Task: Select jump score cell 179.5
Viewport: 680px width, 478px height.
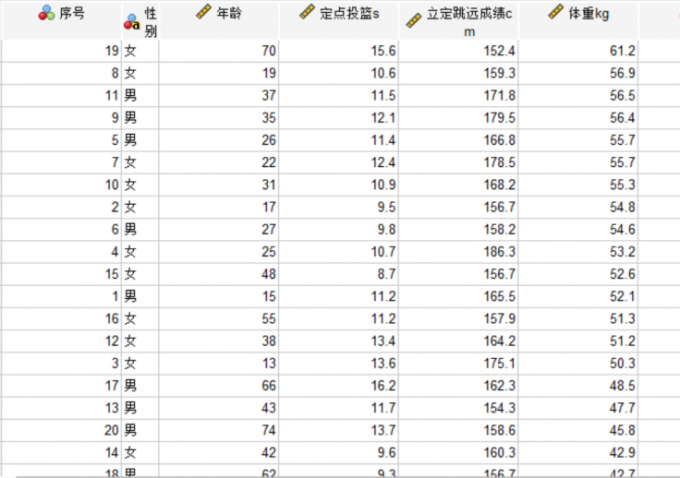Action: (458, 118)
